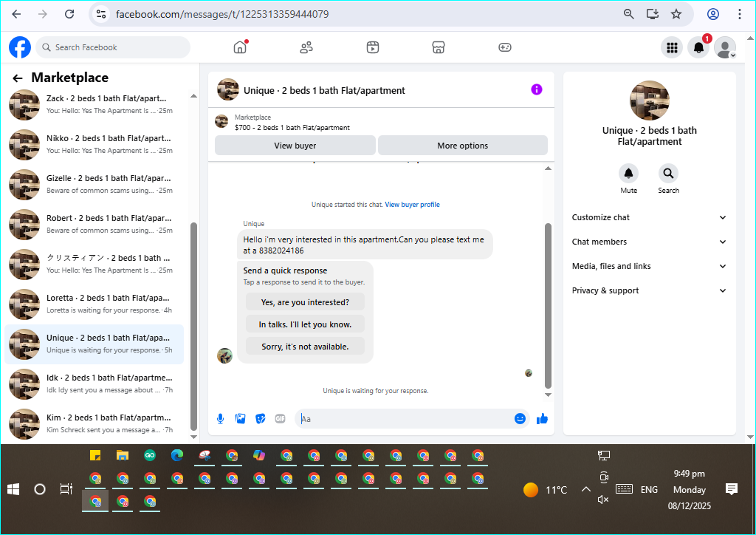Expand Chat members section
The height and width of the screenshot is (535, 756).
[x=649, y=242]
